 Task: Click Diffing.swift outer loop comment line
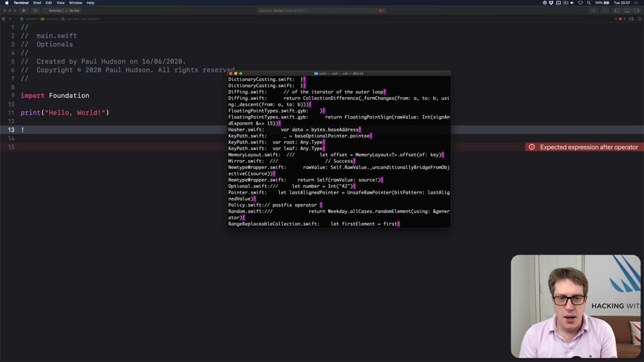(307, 92)
